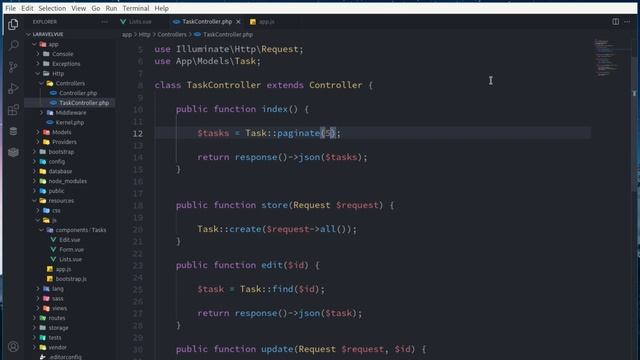
Task: Open the Extensions view
Action: tap(13, 109)
